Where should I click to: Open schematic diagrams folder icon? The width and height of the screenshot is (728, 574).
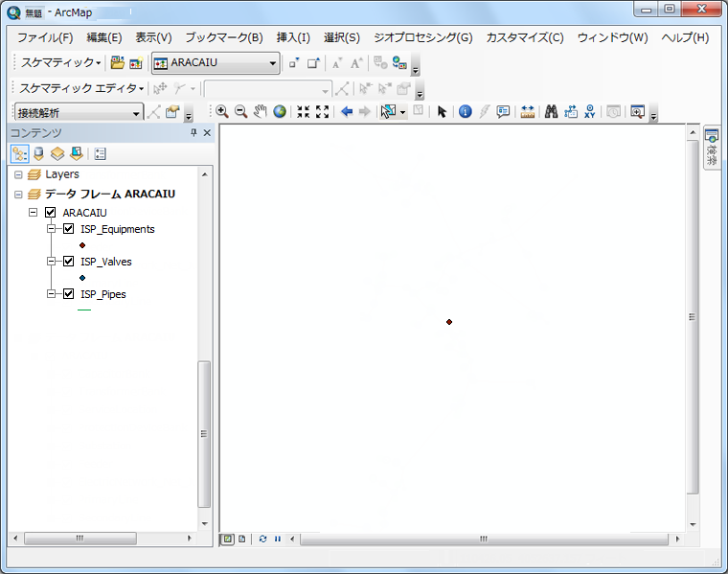point(118,63)
